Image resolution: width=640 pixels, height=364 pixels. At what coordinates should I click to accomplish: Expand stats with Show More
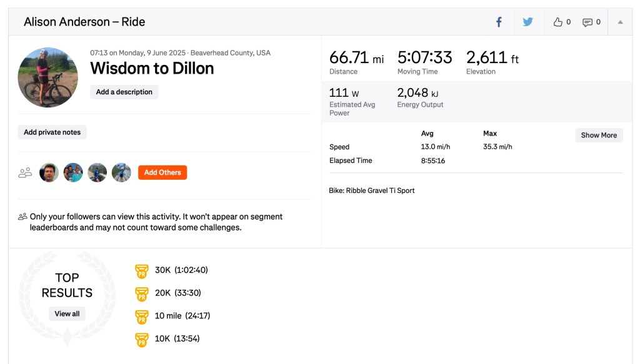598,135
